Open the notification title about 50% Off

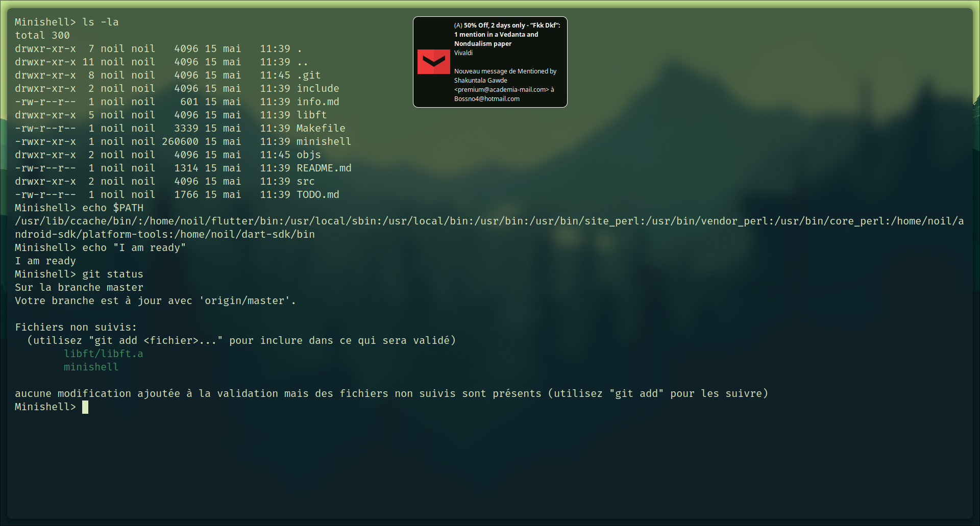(x=507, y=34)
